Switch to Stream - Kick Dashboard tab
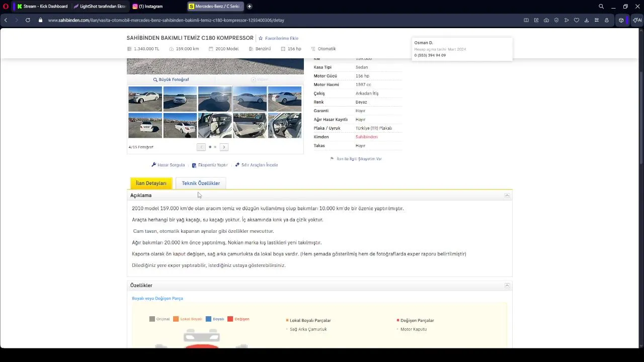Screen dimensions: 644x362 42,7
